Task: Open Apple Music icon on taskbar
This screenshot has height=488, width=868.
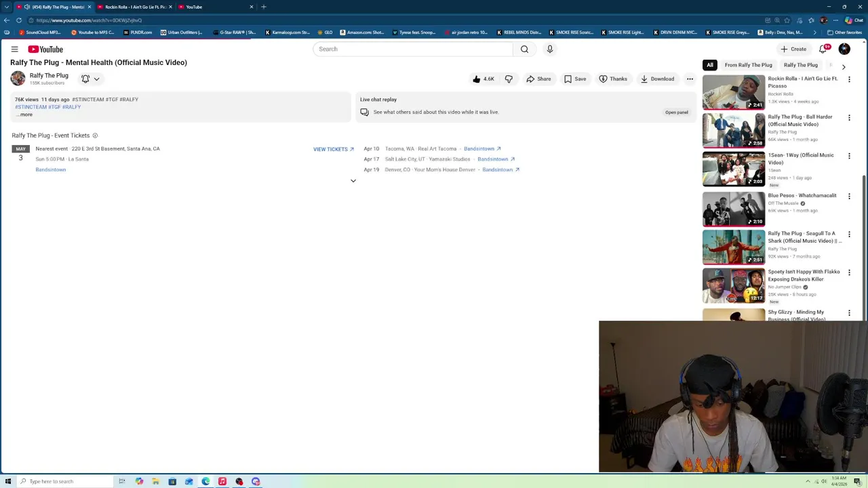Action: point(222,481)
